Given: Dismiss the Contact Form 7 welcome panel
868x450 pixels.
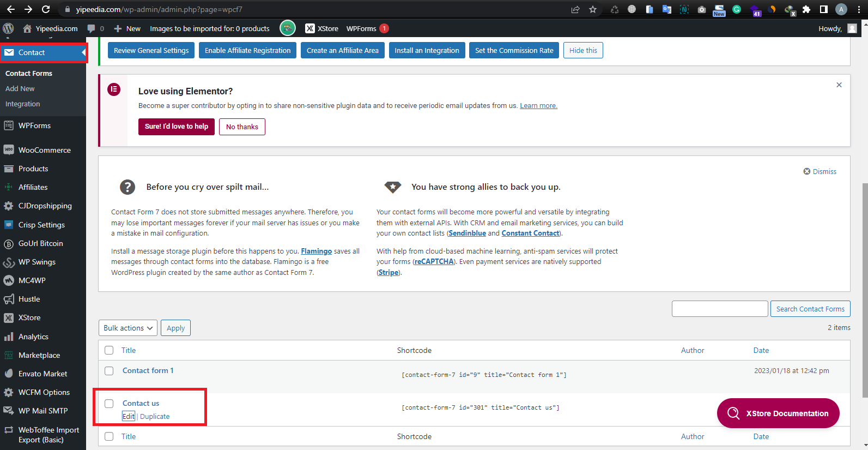Looking at the screenshot, I should tap(820, 171).
